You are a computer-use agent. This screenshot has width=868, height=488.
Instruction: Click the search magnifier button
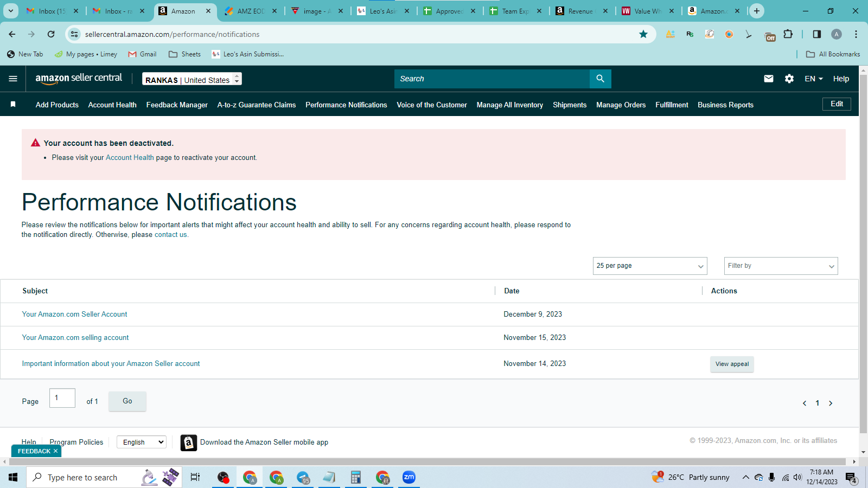pos(600,79)
